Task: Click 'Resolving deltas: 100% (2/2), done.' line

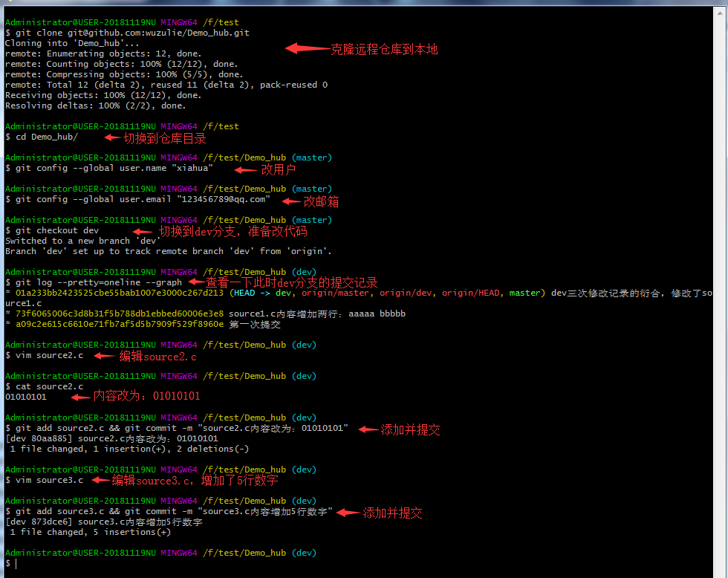Action: tap(95, 105)
